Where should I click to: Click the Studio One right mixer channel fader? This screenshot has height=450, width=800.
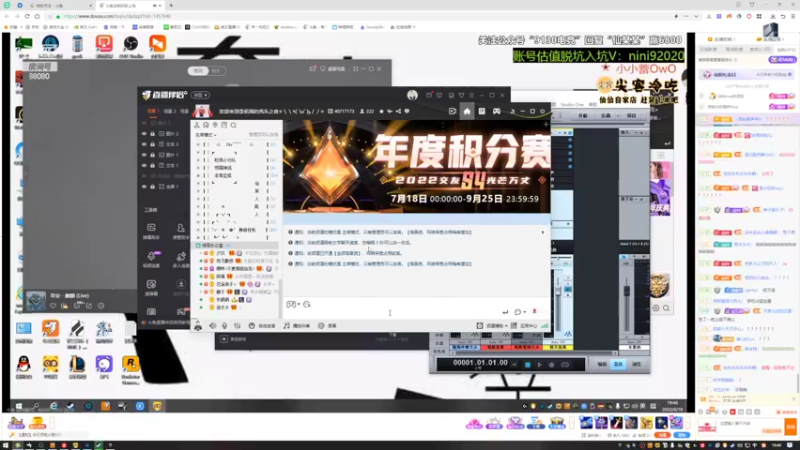pyautogui.click(x=627, y=291)
